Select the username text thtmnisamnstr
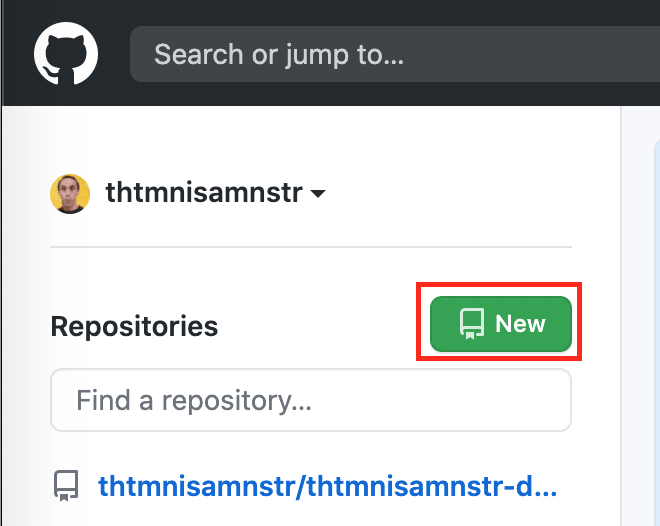 [203, 194]
